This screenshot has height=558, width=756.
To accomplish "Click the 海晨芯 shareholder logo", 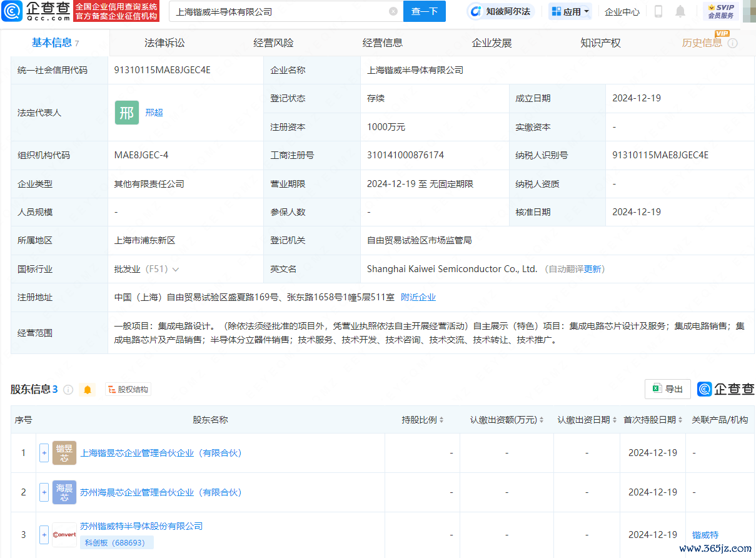I will (x=64, y=492).
